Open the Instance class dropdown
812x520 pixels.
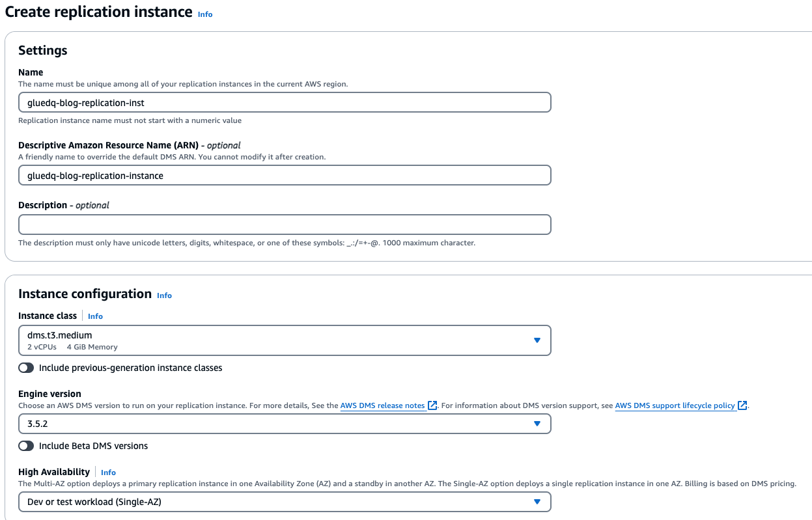(285, 340)
